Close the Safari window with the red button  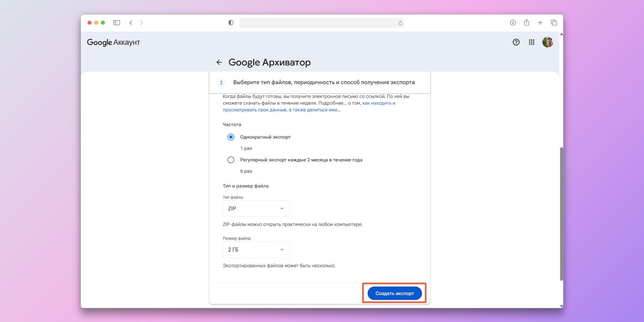click(x=90, y=23)
